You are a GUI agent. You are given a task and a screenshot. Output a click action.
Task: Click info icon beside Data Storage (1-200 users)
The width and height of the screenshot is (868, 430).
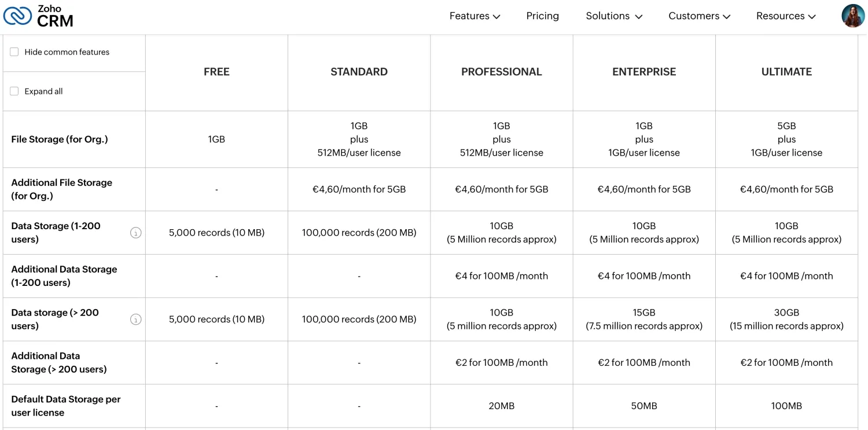[x=135, y=233]
